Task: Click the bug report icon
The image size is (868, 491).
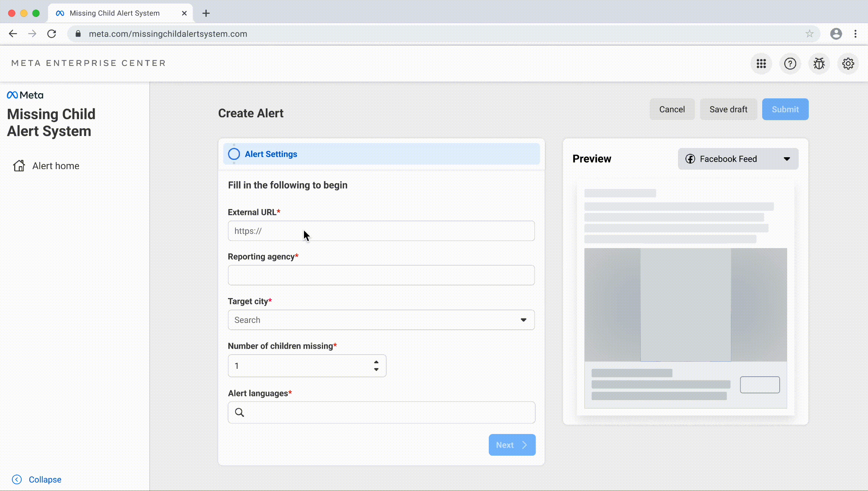Action: pyautogui.click(x=819, y=64)
